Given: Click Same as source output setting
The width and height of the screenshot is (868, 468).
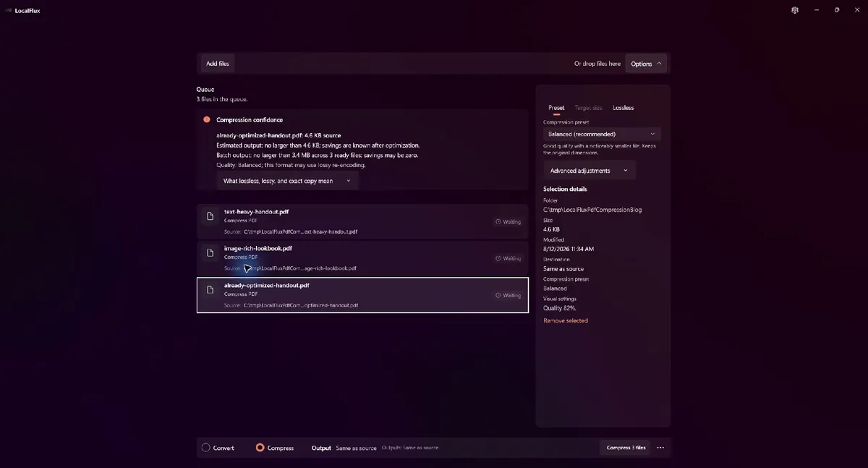Looking at the screenshot, I should click(x=356, y=448).
